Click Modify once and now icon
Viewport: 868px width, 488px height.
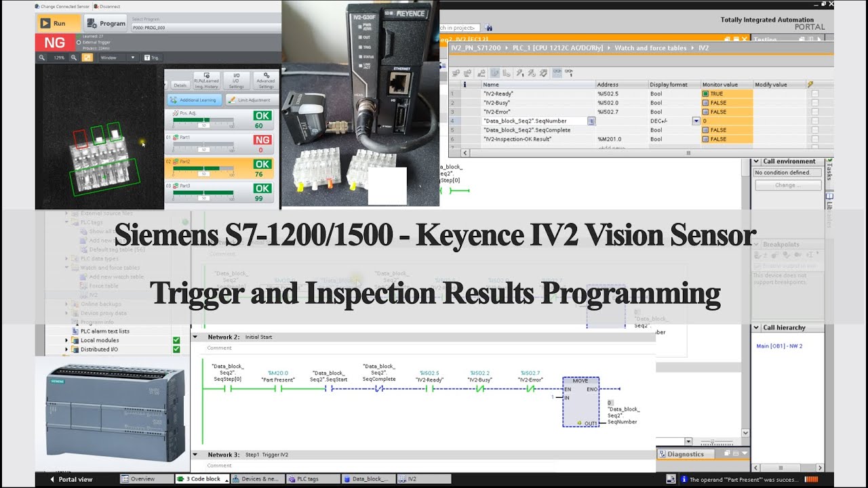pyautogui.click(x=519, y=73)
